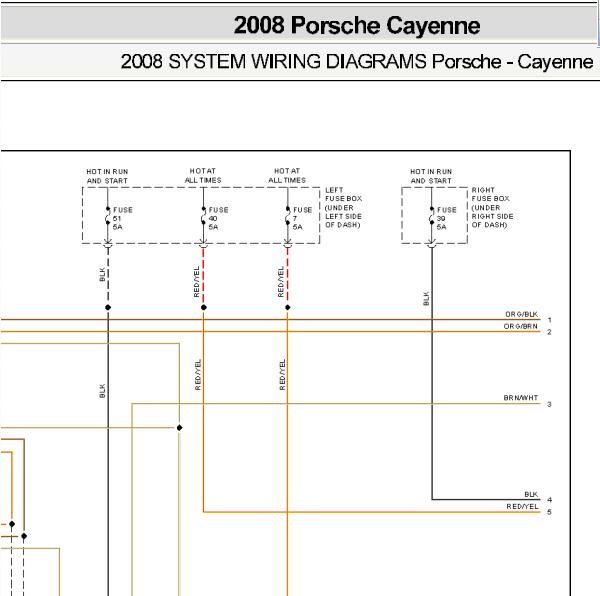Click the '2008 SYSTEM WIRING DIAGRAMS' subtitle

(x=273, y=62)
